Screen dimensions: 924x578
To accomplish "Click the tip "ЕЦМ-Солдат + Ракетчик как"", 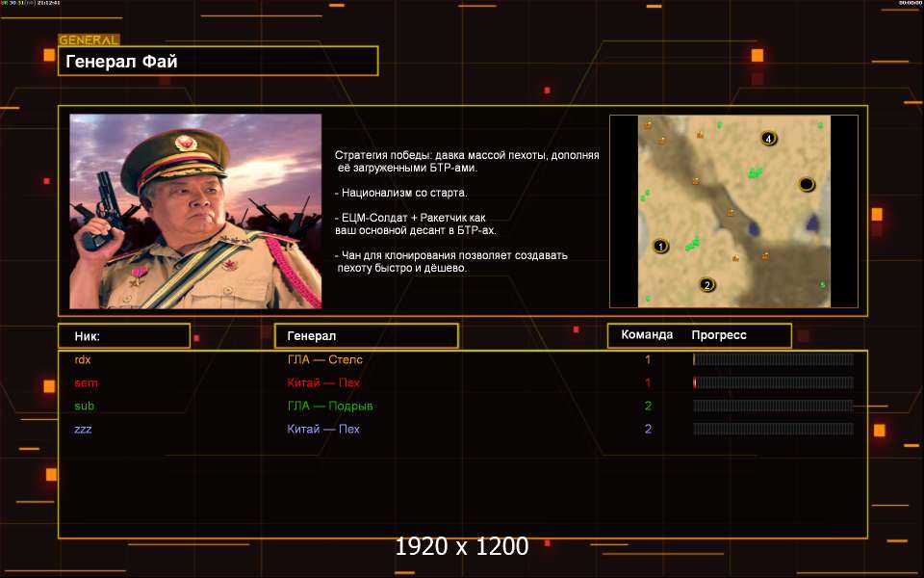I will click(x=410, y=218).
